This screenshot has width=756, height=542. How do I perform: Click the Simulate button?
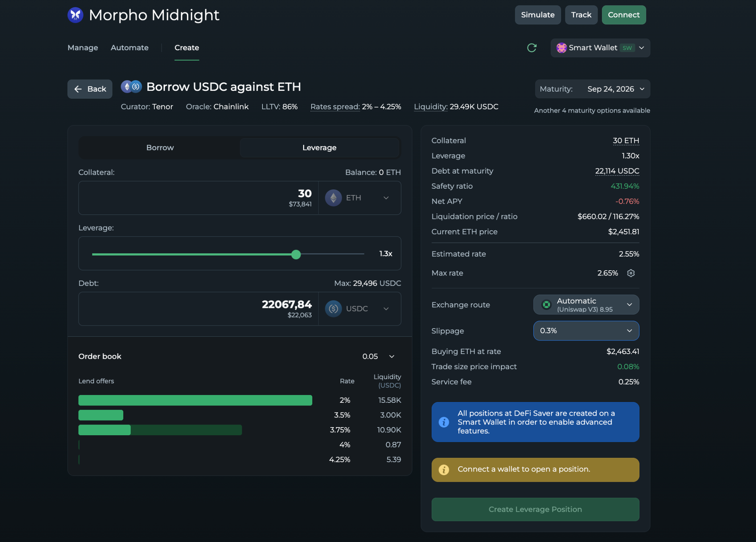538,15
